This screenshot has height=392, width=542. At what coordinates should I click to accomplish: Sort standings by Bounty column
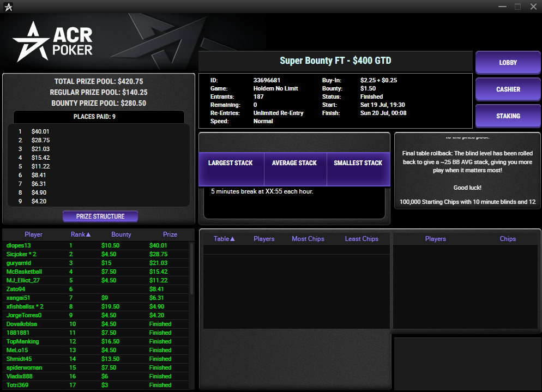[121, 234]
